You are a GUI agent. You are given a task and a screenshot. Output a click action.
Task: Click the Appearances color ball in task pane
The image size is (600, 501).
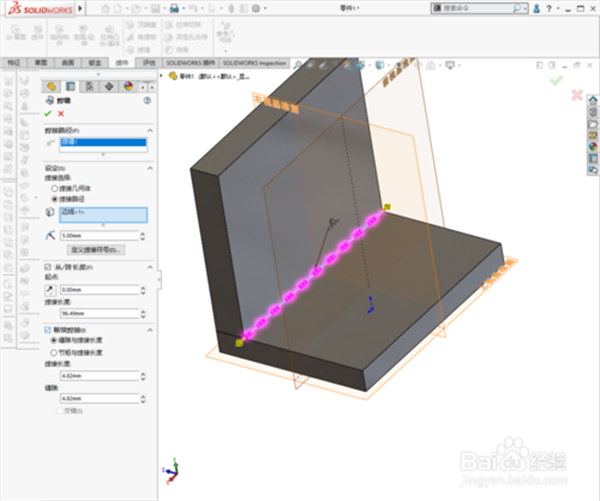592,145
